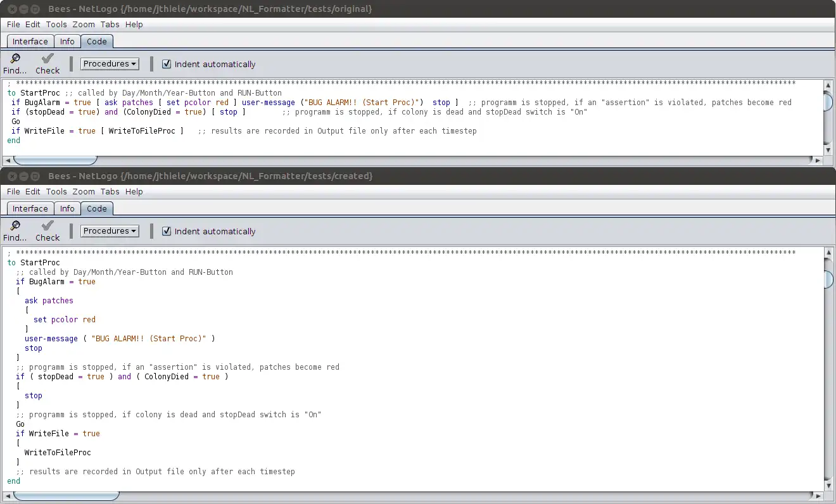Toggle Indent automatically in original window
Image resolution: width=836 pixels, height=504 pixels.
pos(167,64)
